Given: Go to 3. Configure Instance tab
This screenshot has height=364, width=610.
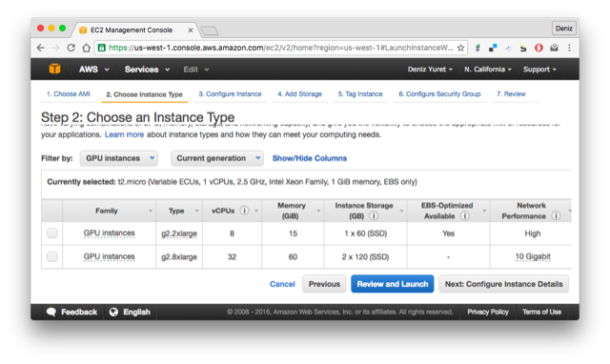Looking at the screenshot, I should 230,94.
